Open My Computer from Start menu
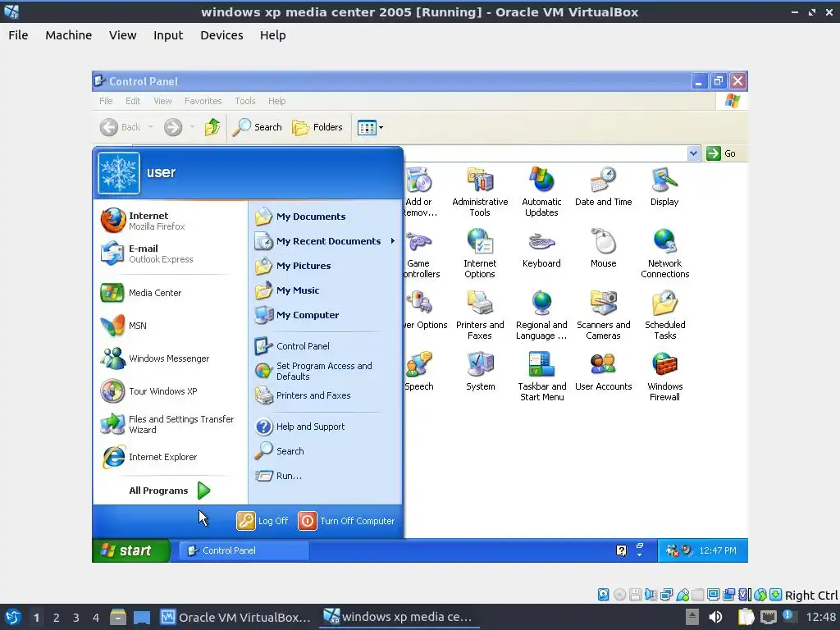The height and width of the screenshot is (630, 840). pos(325,315)
